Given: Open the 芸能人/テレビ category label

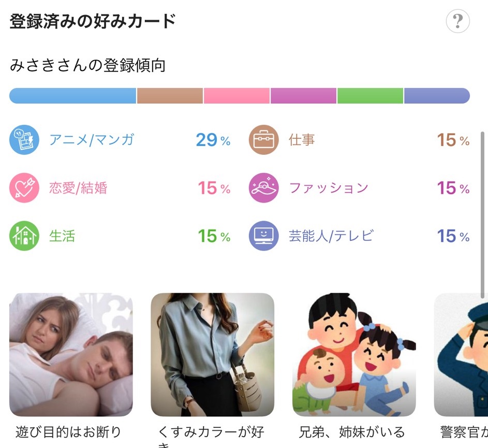Looking at the screenshot, I should tap(331, 236).
